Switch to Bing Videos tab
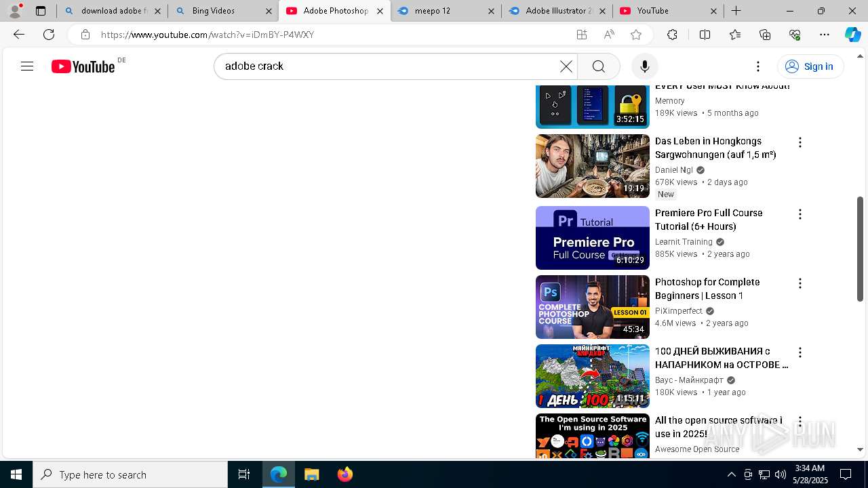Image resolution: width=868 pixels, height=488 pixels. [223, 11]
